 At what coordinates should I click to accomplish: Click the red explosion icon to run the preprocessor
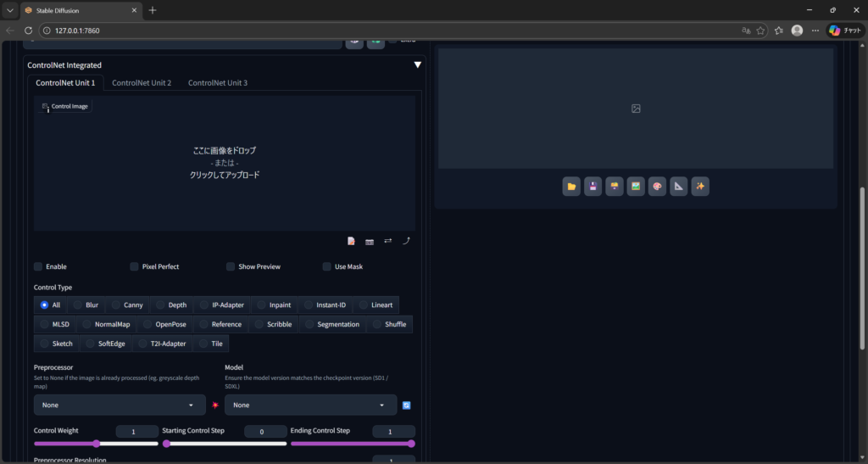point(215,405)
